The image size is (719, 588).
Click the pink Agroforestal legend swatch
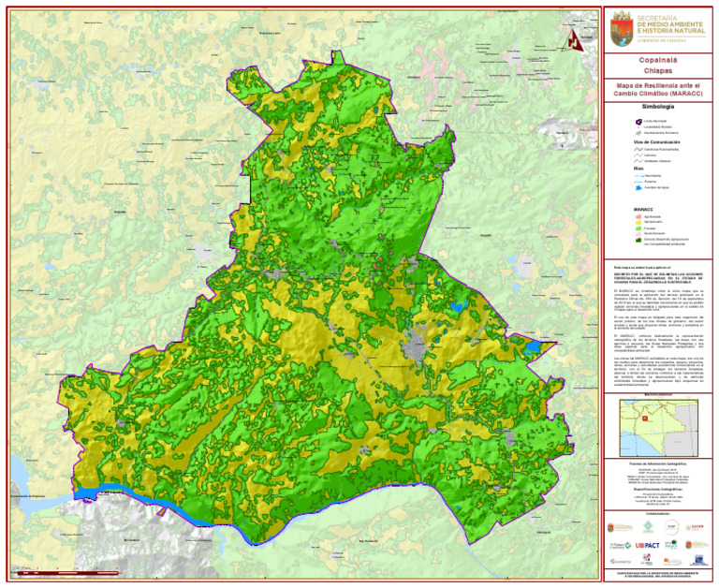[x=638, y=216]
